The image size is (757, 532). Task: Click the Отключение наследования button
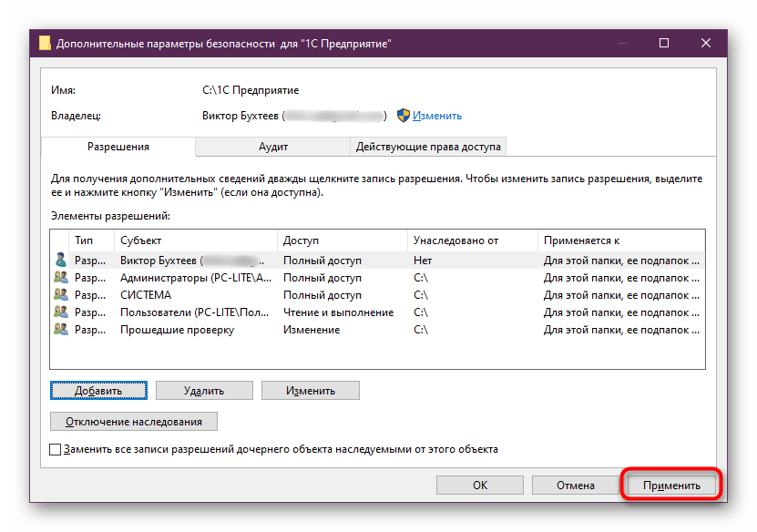click(134, 422)
